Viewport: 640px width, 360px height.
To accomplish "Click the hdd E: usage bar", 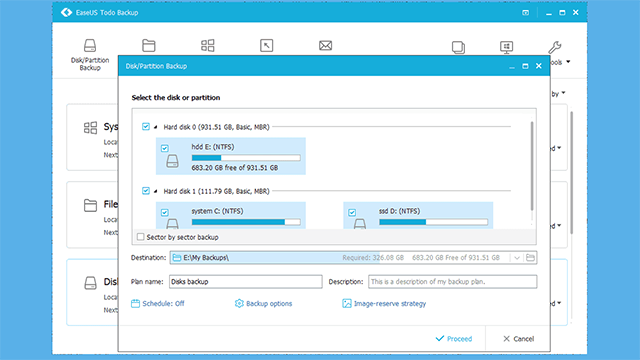I will pos(246,158).
